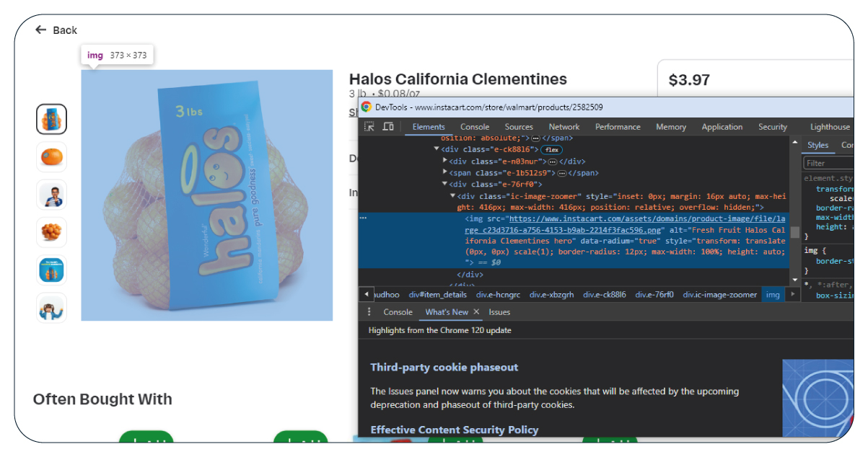Viewport: 868px width, 457px height.
Task: Go back using the Back arrow
Action: [40, 30]
